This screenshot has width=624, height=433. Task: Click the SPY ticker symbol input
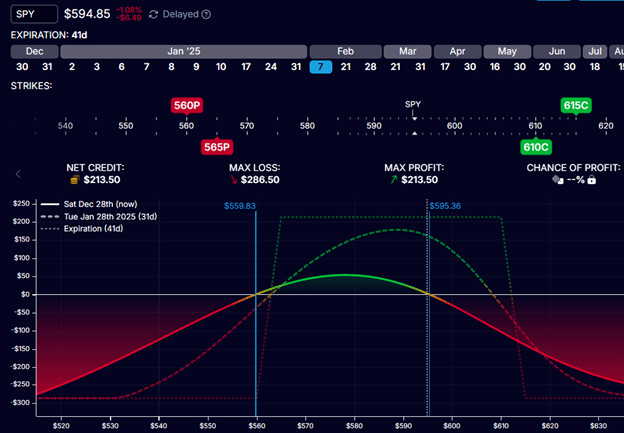(35, 15)
